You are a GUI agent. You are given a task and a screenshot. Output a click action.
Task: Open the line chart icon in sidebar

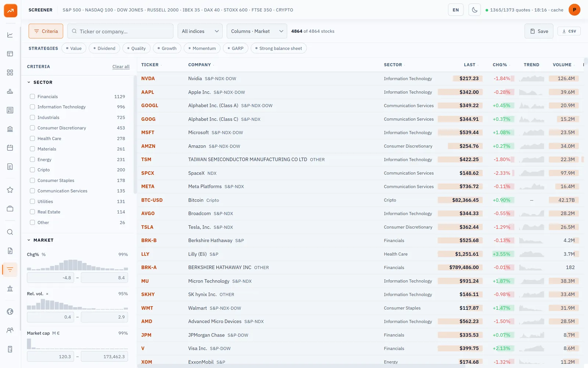(10, 35)
